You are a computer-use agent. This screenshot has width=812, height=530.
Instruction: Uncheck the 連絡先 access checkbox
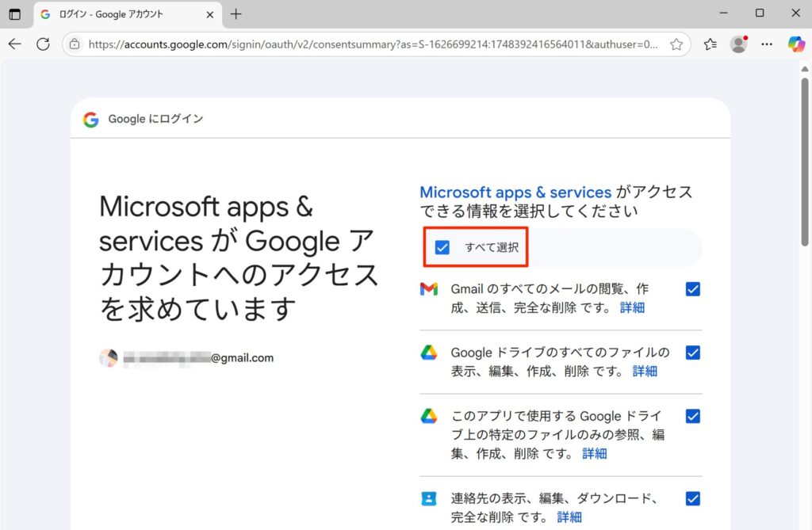pyautogui.click(x=693, y=498)
